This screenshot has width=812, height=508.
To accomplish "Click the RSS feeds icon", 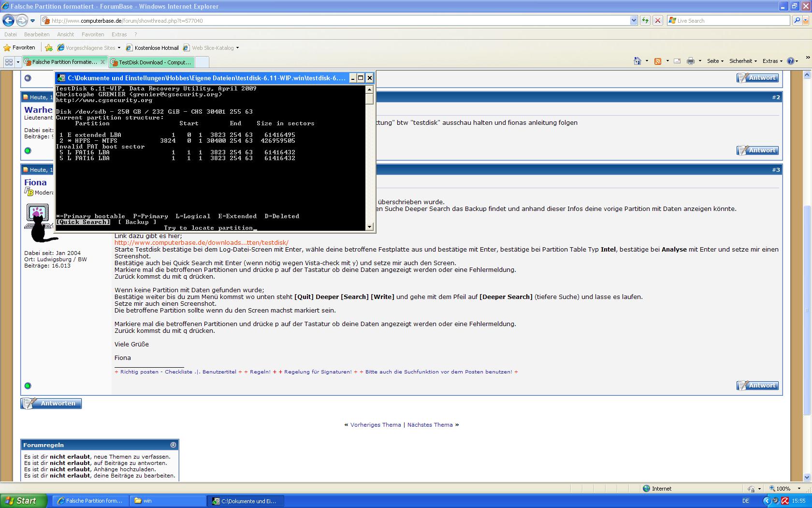I will tap(658, 61).
